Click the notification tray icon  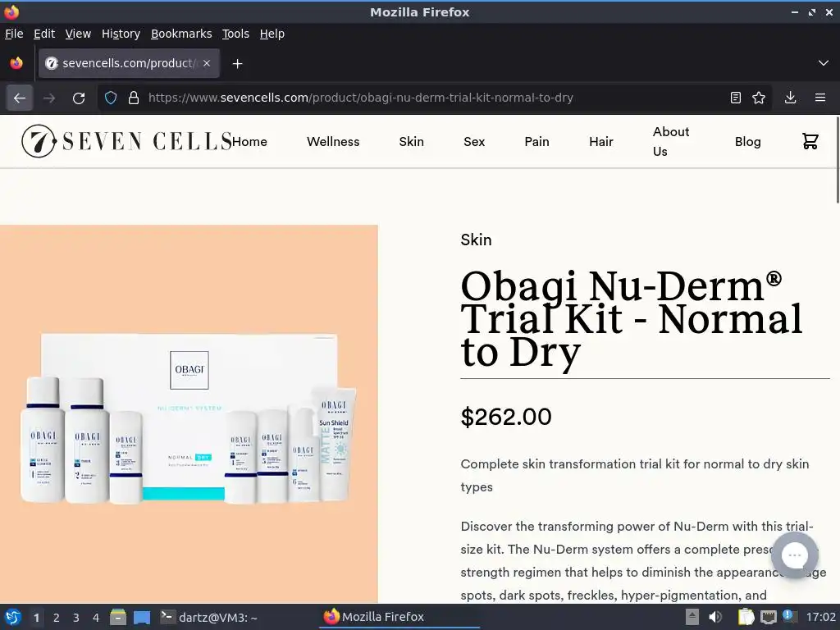pos(789,616)
